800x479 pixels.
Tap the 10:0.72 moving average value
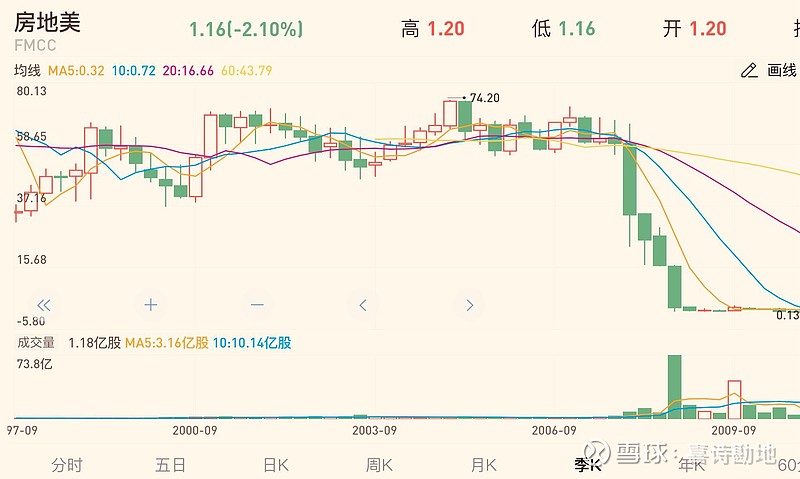(134, 70)
